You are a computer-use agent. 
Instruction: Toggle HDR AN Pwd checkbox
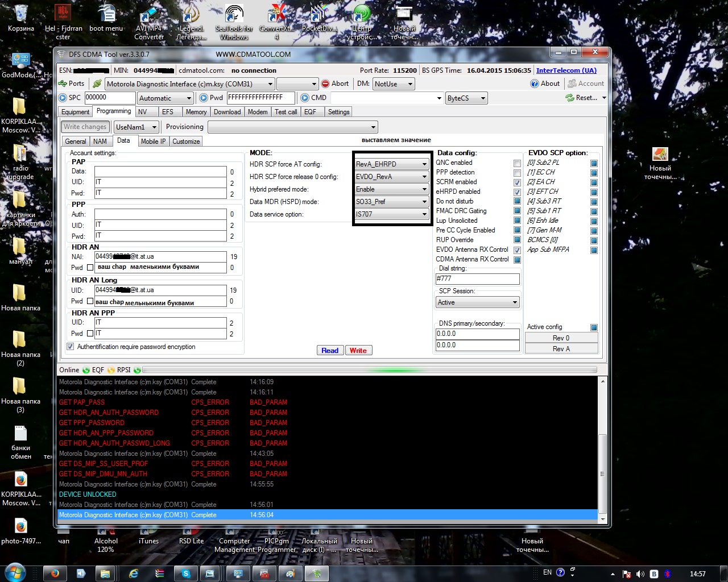coord(90,267)
